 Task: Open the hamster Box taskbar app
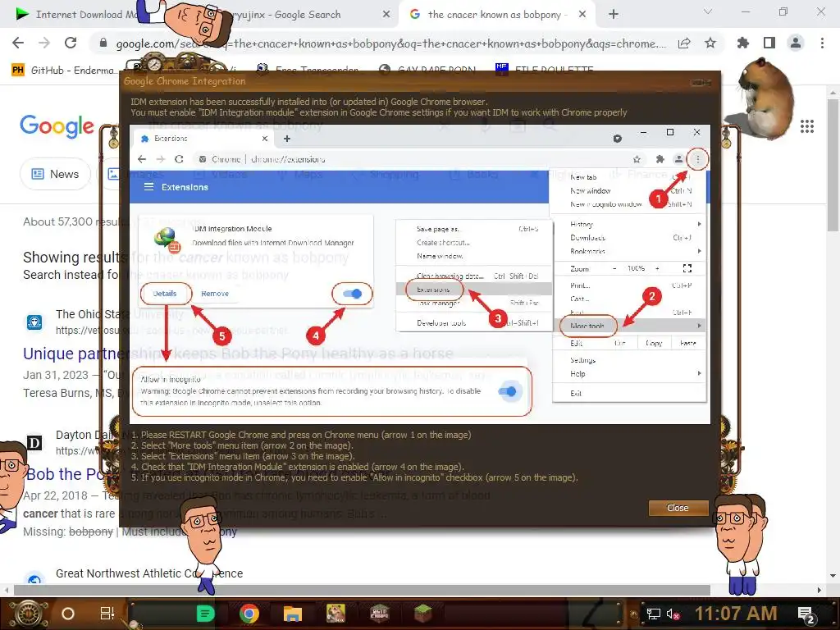pos(336,614)
